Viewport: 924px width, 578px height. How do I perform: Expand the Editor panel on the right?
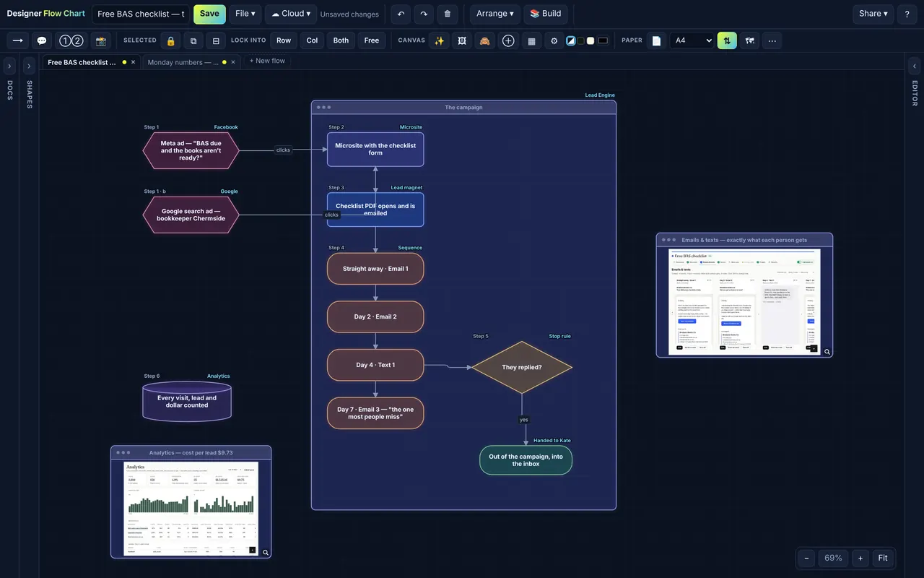915,66
